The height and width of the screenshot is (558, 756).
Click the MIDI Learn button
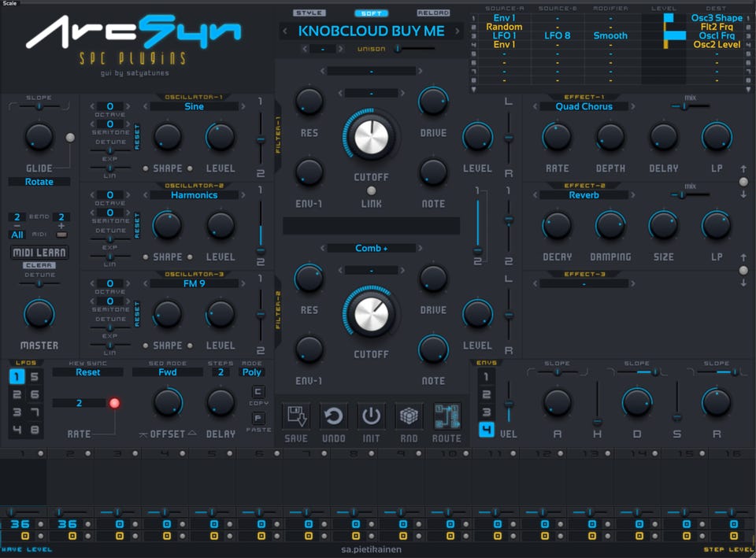point(39,253)
